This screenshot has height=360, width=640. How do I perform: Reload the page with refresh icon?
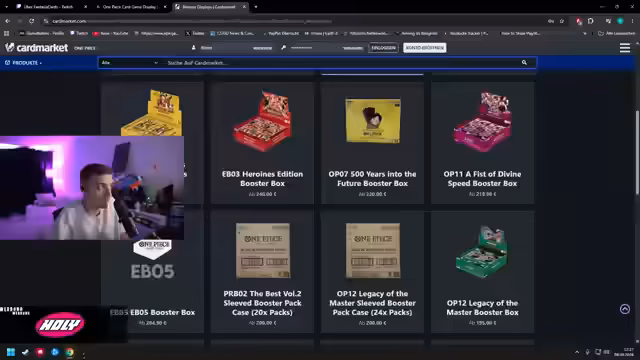click(x=31, y=21)
